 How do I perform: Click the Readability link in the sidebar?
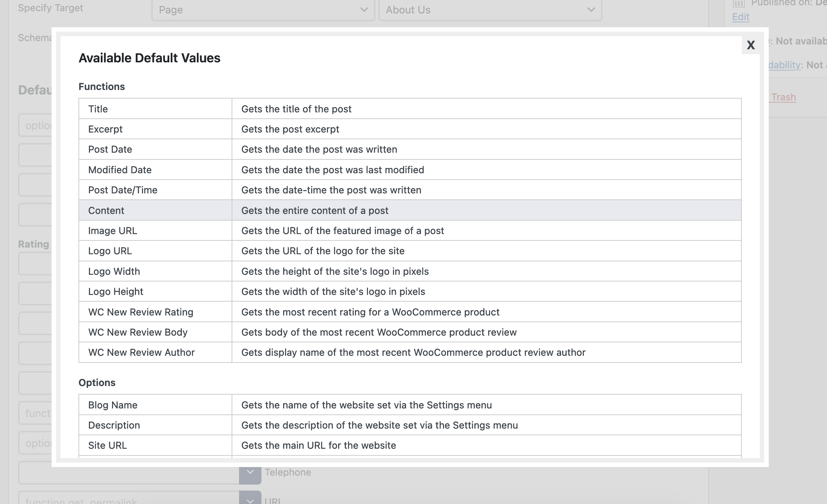click(784, 65)
